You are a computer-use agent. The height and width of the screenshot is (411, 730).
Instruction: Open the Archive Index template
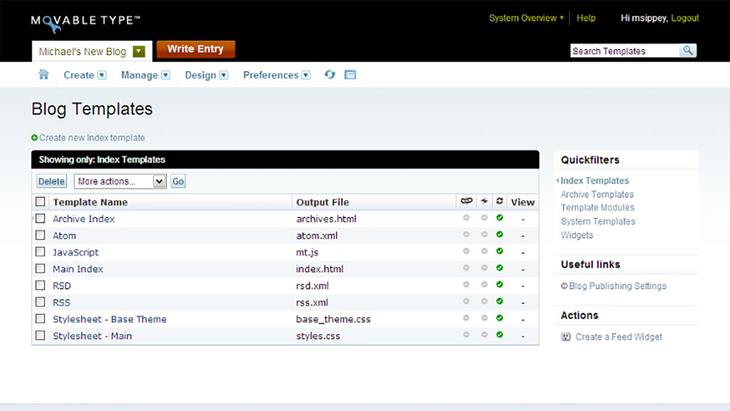[83, 219]
